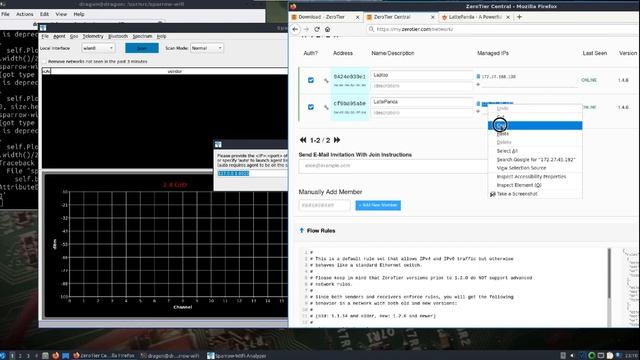This screenshot has width=640, height=360.
Task: Collapse Flow Rules with the arrow icon
Action: tap(302, 231)
